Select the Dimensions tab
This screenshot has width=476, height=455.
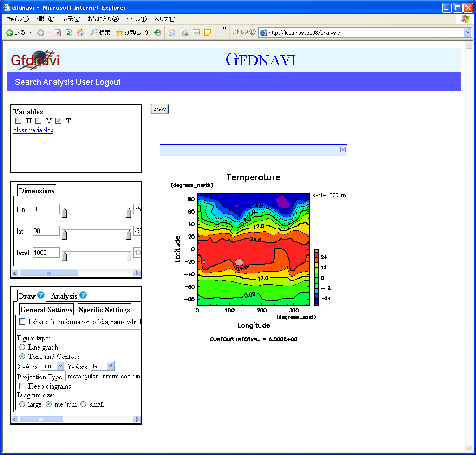(x=36, y=191)
